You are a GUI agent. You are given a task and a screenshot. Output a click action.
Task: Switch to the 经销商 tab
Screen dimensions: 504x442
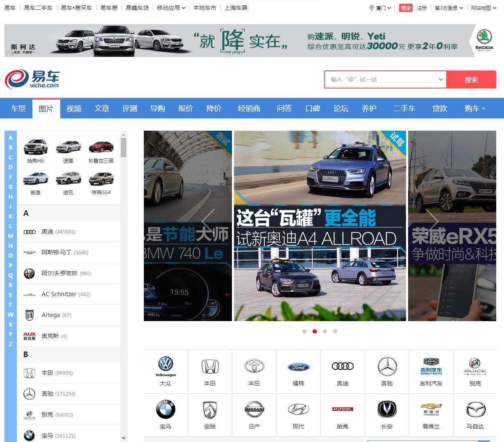pyautogui.click(x=249, y=108)
